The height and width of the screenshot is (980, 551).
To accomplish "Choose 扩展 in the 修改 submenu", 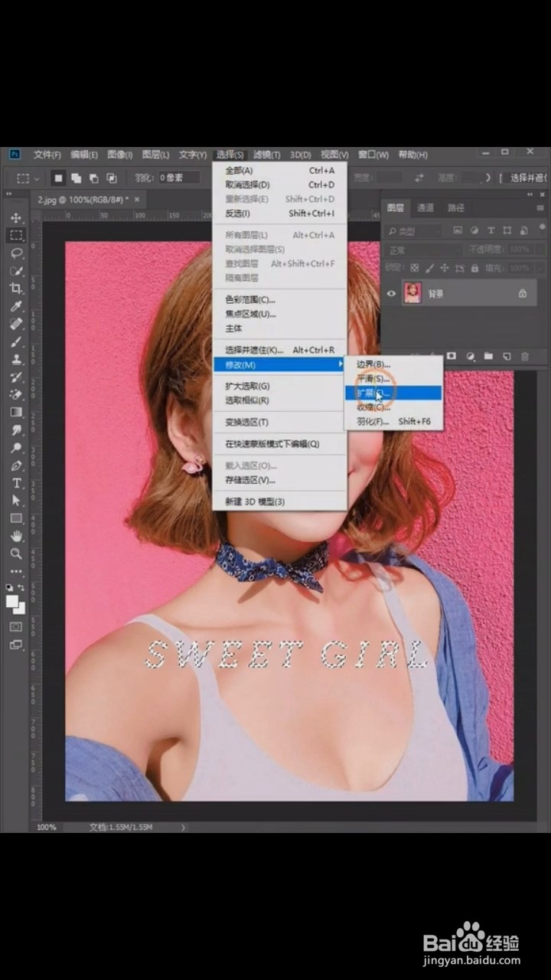I will tap(393, 393).
